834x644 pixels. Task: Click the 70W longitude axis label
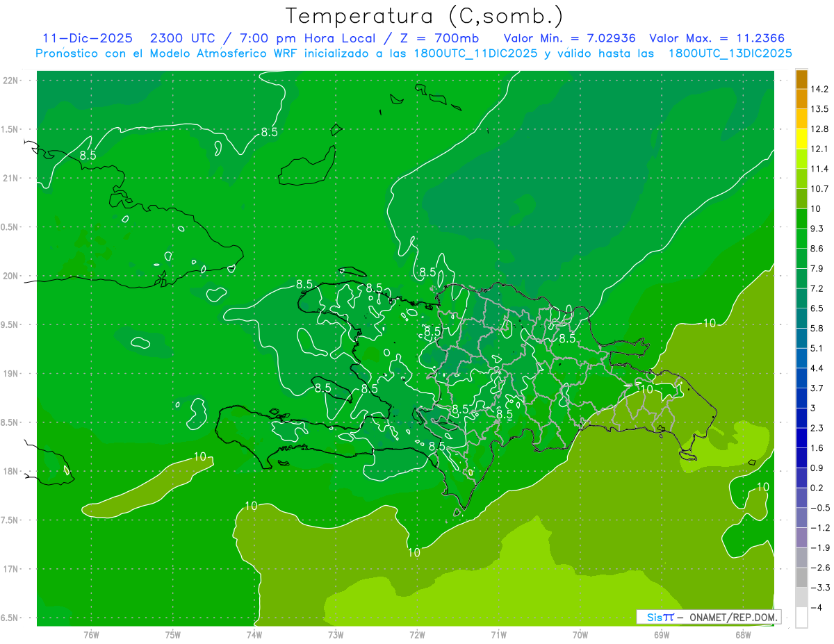click(x=580, y=635)
